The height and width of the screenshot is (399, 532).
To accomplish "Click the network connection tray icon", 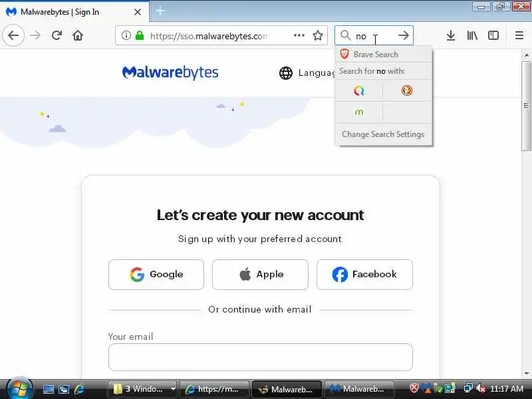I will (x=469, y=388).
